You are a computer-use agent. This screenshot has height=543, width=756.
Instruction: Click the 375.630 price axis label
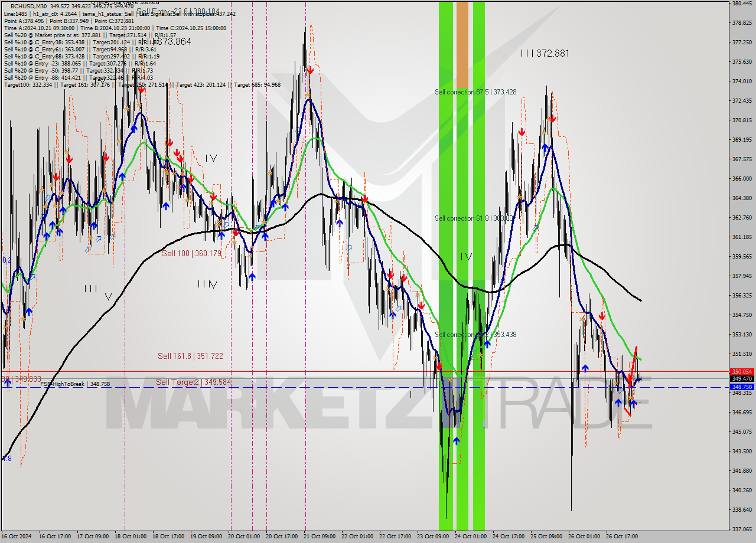pos(742,61)
